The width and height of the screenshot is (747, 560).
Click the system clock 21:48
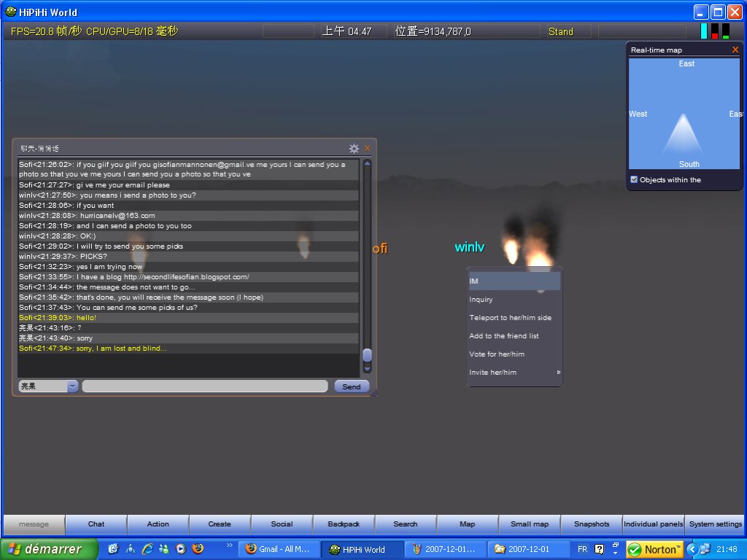click(727, 549)
